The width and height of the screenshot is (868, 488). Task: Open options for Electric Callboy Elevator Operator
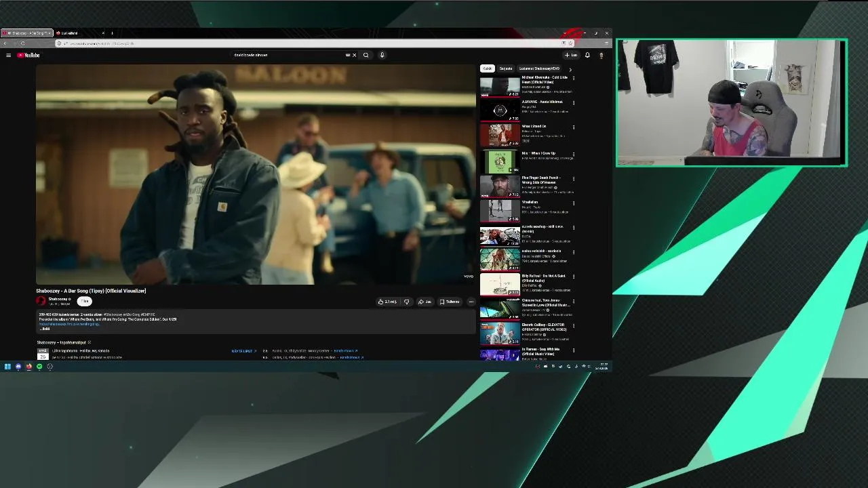coord(574,325)
